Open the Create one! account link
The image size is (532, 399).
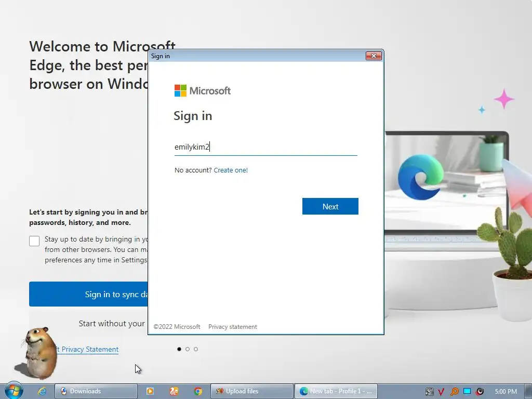tap(231, 170)
